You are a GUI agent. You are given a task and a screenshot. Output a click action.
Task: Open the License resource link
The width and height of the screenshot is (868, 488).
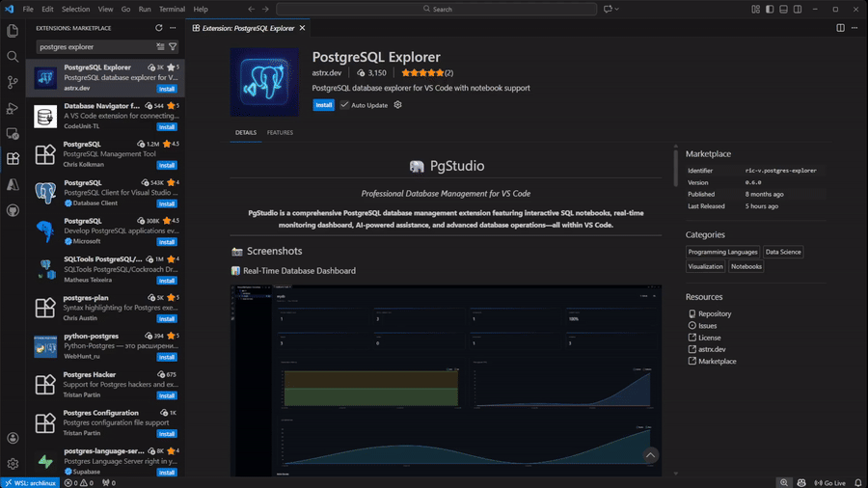tap(709, 338)
